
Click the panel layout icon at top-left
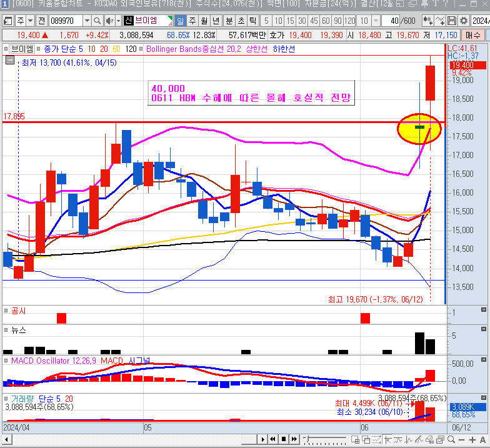coord(7,21)
